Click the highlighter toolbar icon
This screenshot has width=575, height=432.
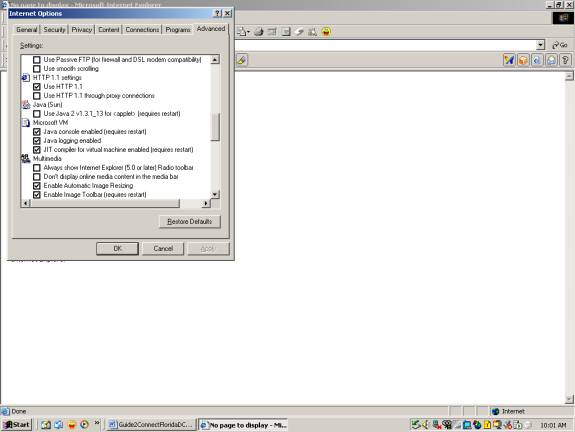pyautogui.click(x=242, y=60)
